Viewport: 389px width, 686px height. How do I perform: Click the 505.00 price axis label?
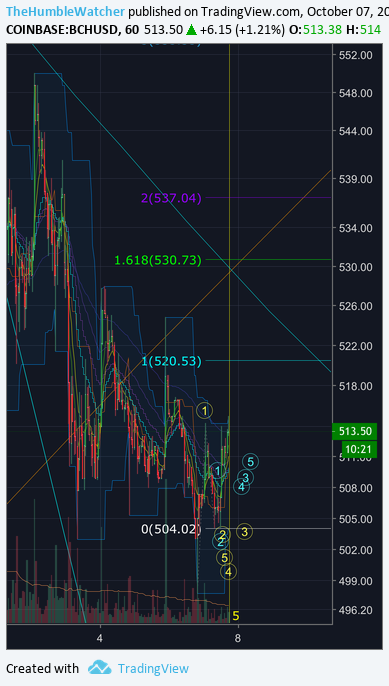[356, 519]
